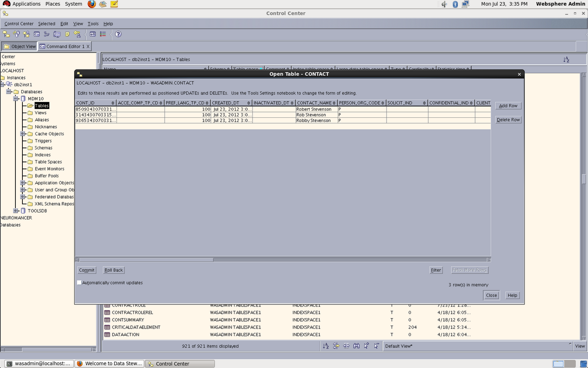Image resolution: width=588 pixels, height=368 pixels.
Task: Click the Commit button
Action: [x=87, y=270]
